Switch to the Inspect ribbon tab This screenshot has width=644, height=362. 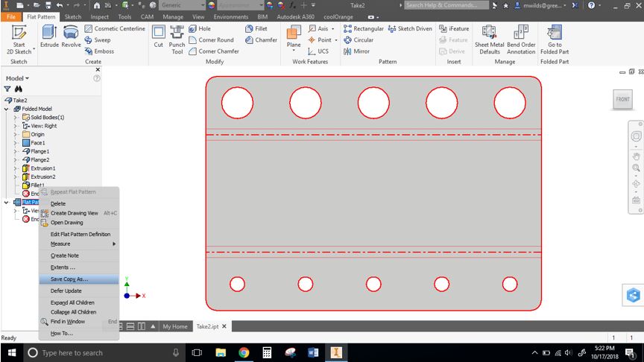pyautogui.click(x=99, y=17)
